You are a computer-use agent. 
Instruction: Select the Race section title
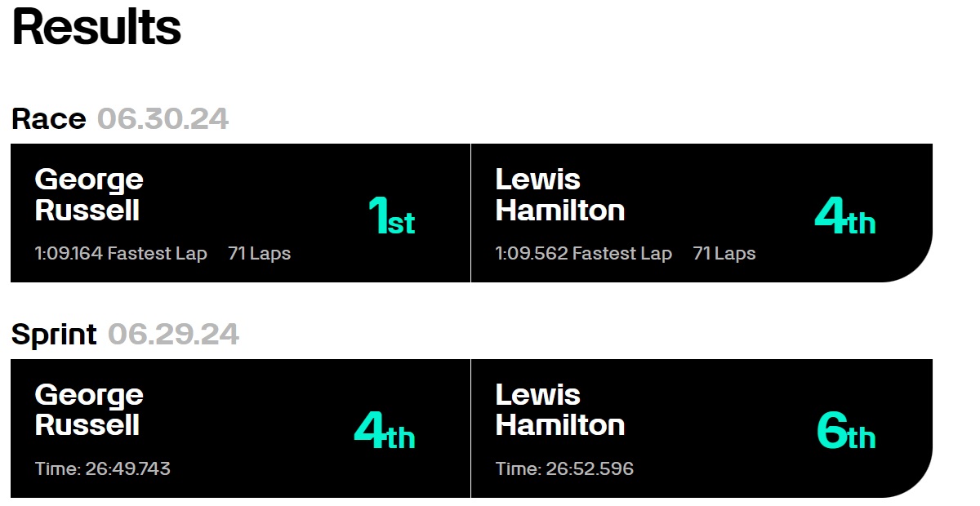pyautogui.click(x=48, y=119)
